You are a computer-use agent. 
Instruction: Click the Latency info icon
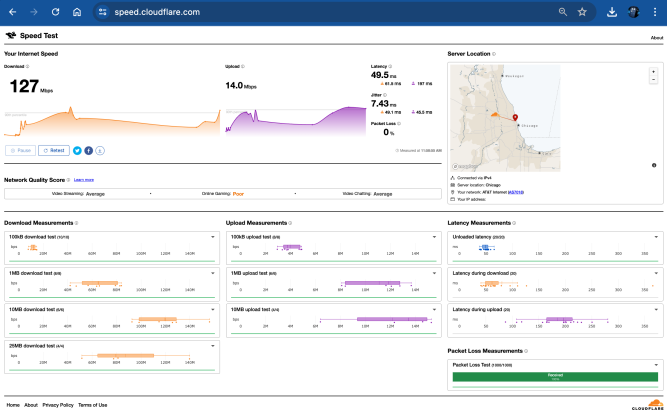tap(390, 66)
